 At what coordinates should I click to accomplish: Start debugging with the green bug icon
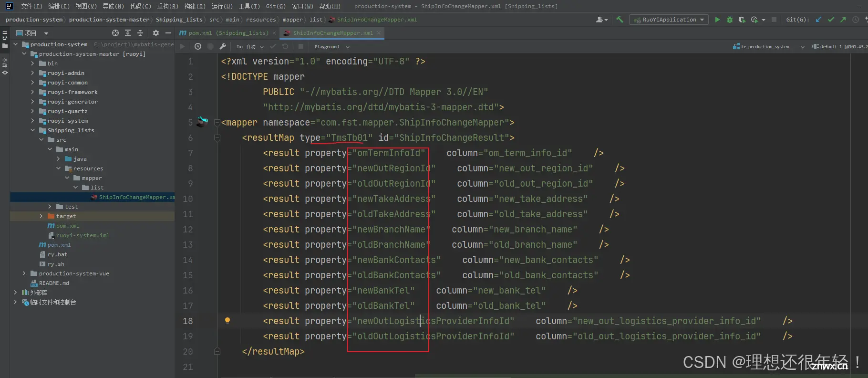pyautogui.click(x=729, y=20)
